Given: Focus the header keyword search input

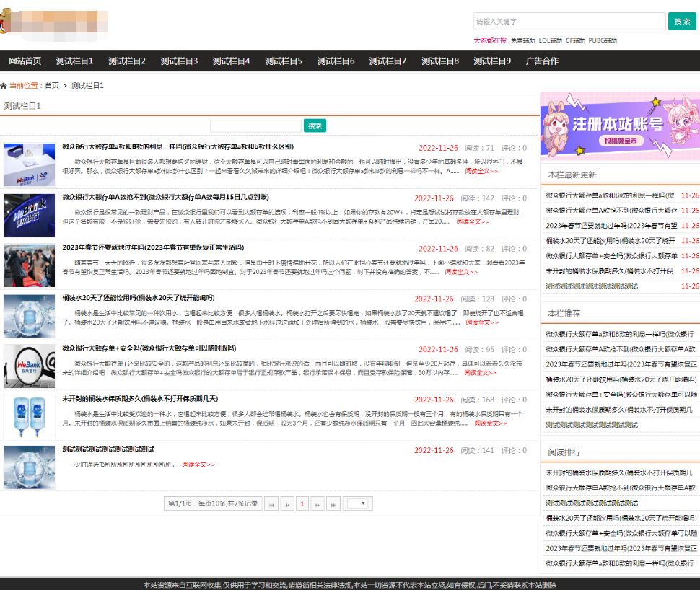Looking at the screenshot, I should [569, 22].
